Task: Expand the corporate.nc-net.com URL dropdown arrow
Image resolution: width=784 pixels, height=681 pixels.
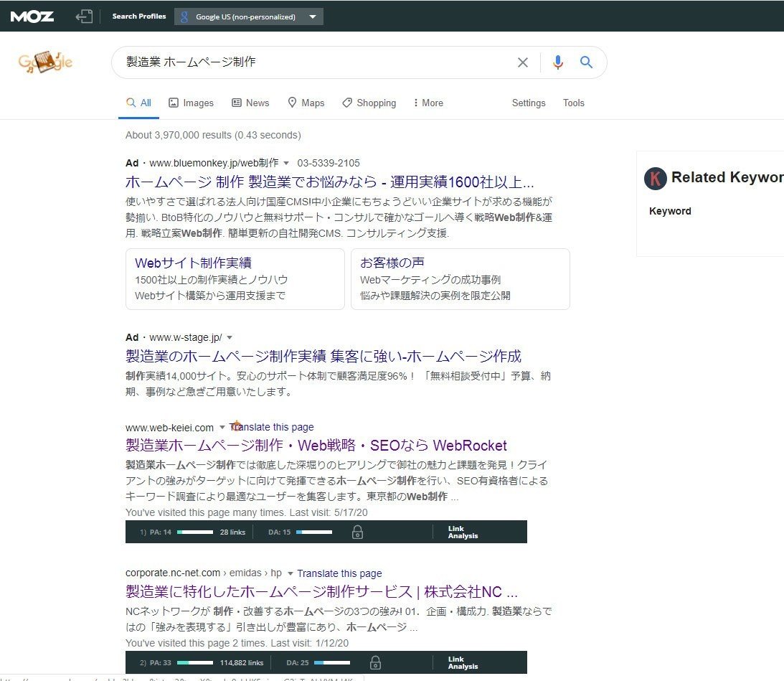Action: coord(290,573)
